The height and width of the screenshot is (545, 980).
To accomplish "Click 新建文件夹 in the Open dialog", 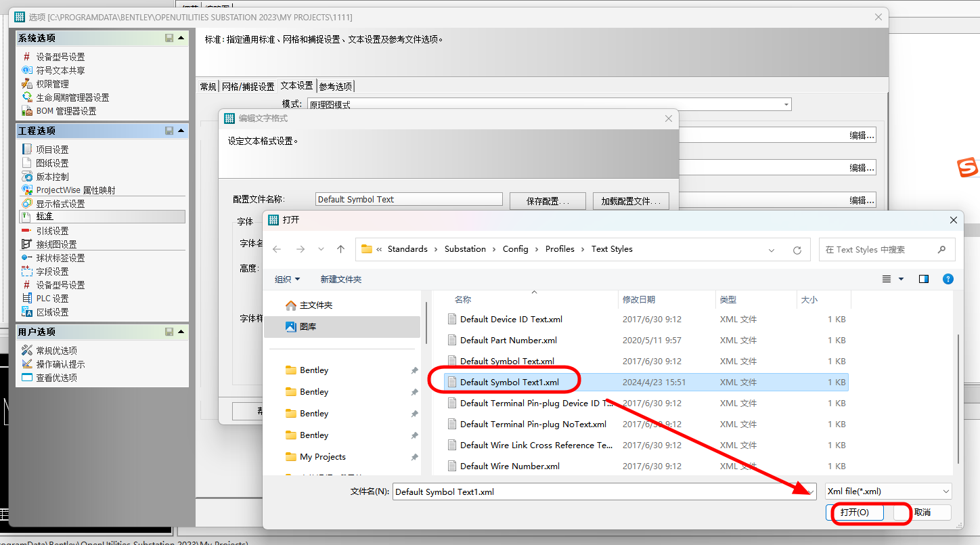I will 341,279.
